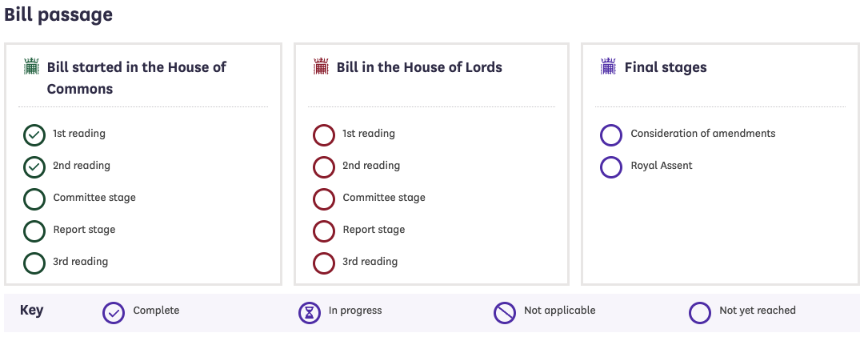The width and height of the screenshot is (868, 337).
Task: Open the Final stages heading
Action: pos(666,67)
